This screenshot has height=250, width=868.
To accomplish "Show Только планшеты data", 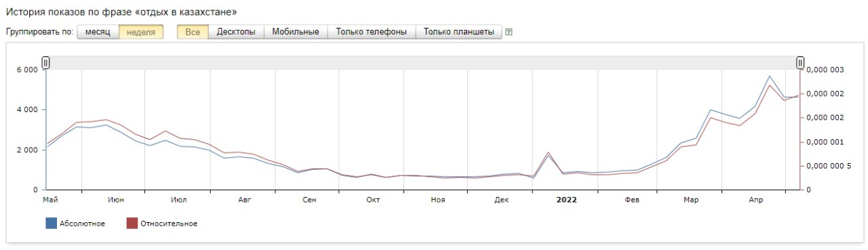I will tap(459, 32).
